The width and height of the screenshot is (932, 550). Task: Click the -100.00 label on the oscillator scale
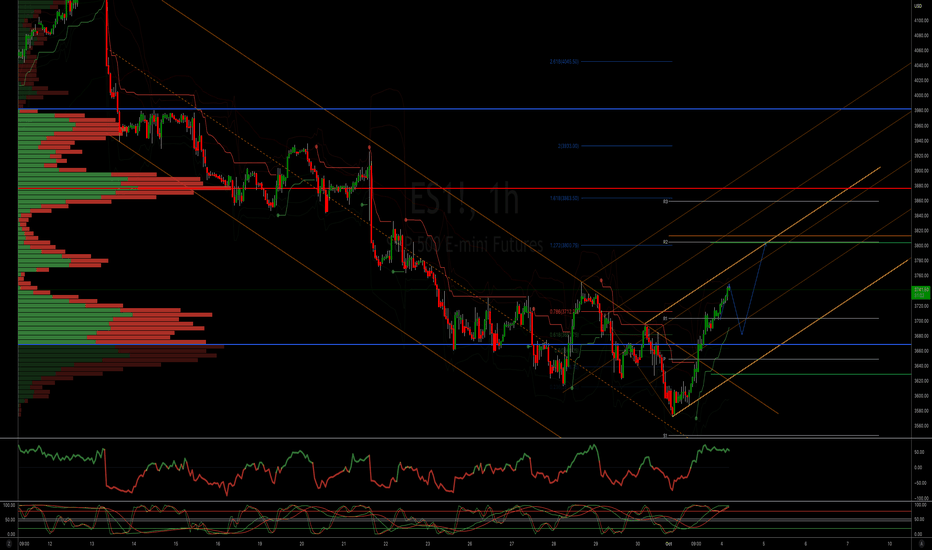[x=921, y=498]
